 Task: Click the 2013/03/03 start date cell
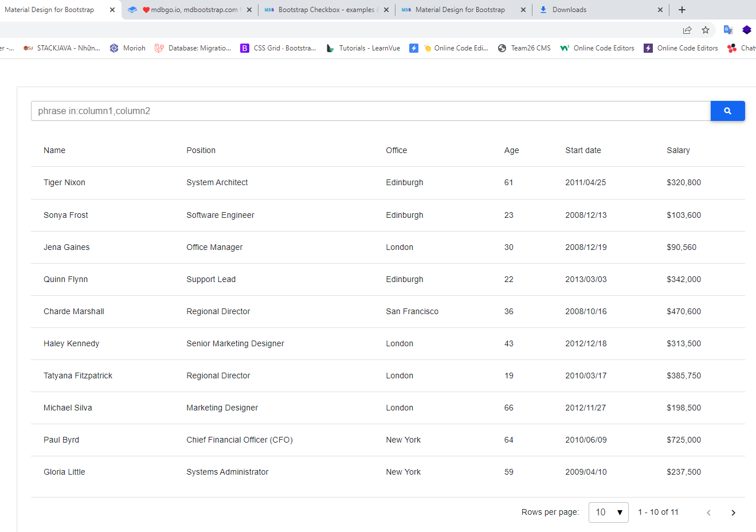coord(586,279)
